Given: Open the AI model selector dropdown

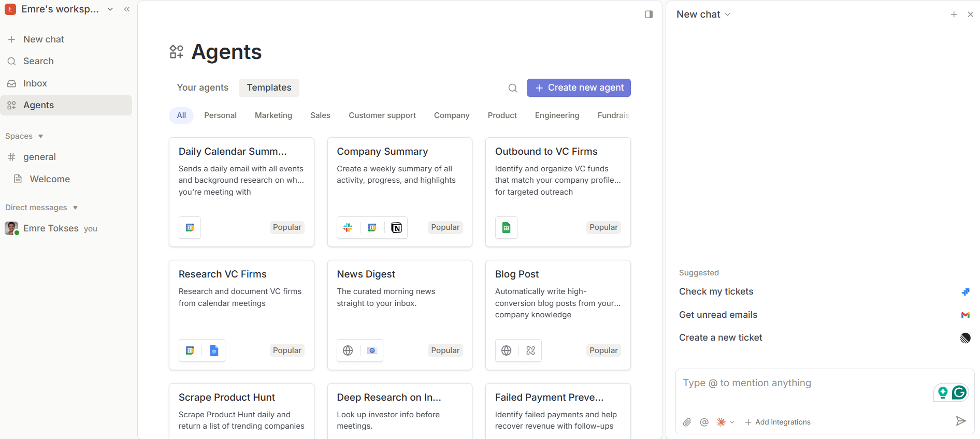Looking at the screenshot, I should point(725,422).
